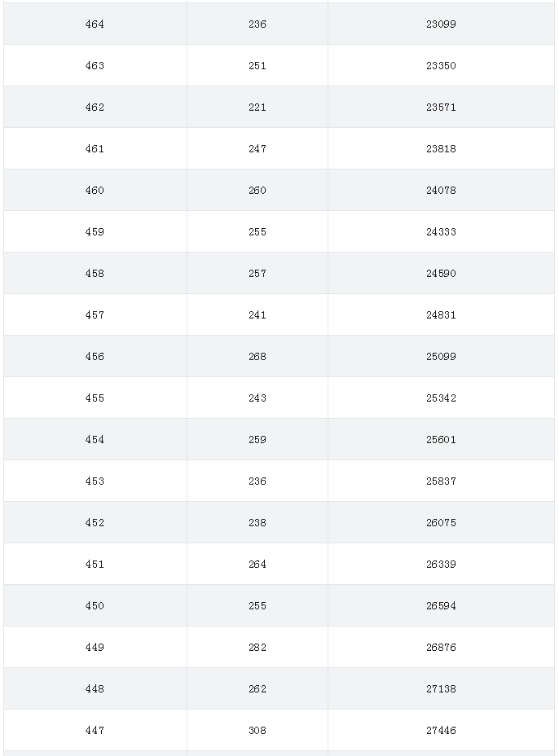The image size is (559, 756).
Task: Select the cell with score 463
Action: [x=95, y=65]
